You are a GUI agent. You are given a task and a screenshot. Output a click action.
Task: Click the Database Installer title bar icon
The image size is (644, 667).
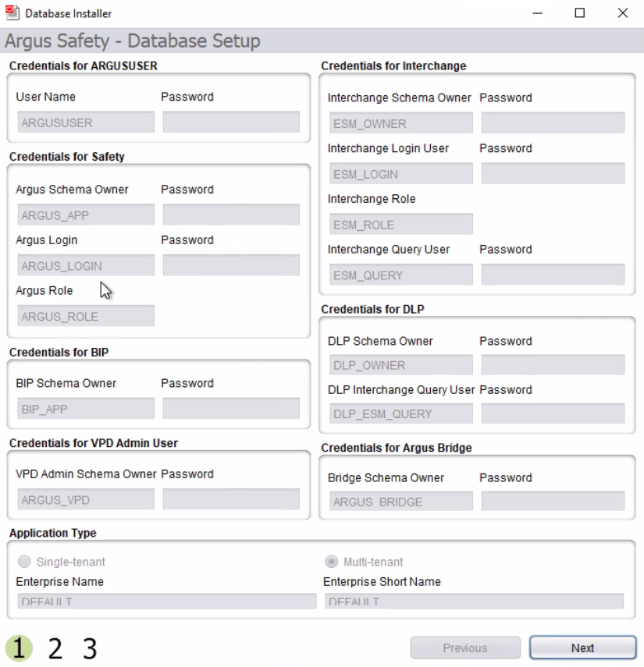point(12,13)
